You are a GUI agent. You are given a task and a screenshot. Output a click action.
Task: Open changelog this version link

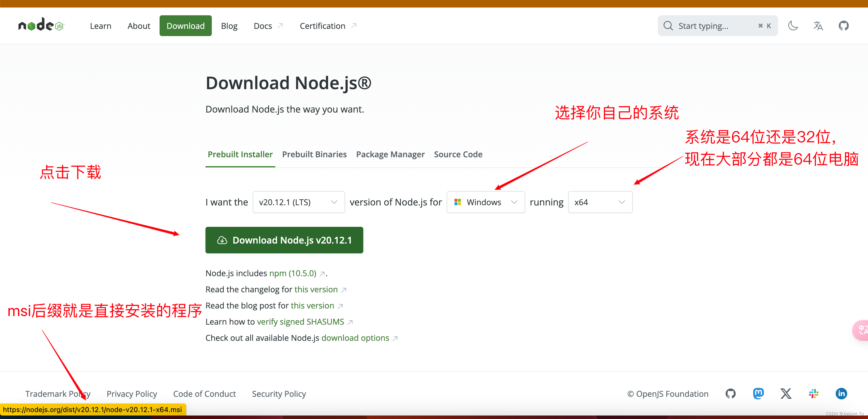[x=316, y=289]
